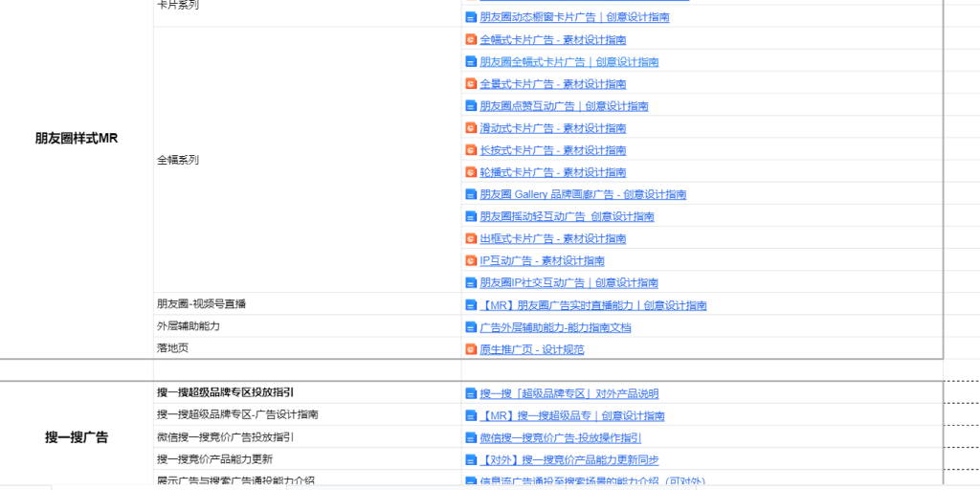
Task: Click the doc icon before 朋友圈 Gallery 品牌画廊广告
Action: [x=471, y=193]
